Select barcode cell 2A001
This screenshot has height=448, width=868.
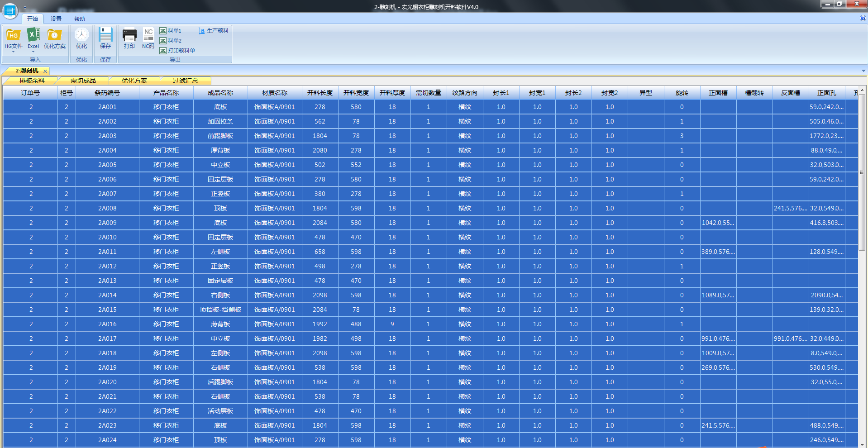pyautogui.click(x=107, y=107)
